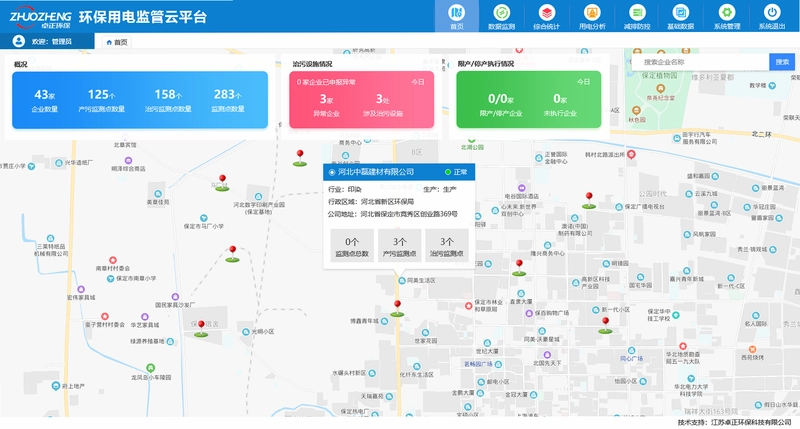
Task: Click the 43家 企业数量 overview statistic
Action: point(45,100)
